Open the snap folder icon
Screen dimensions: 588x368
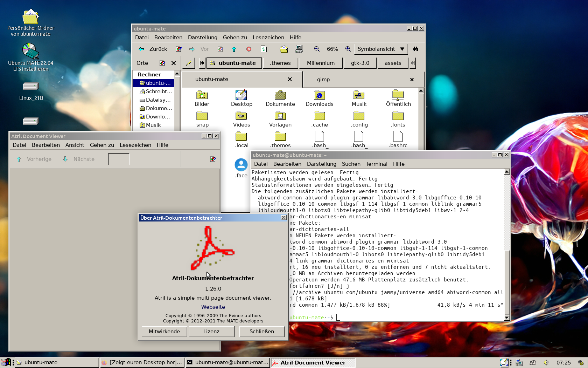[x=202, y=116]
